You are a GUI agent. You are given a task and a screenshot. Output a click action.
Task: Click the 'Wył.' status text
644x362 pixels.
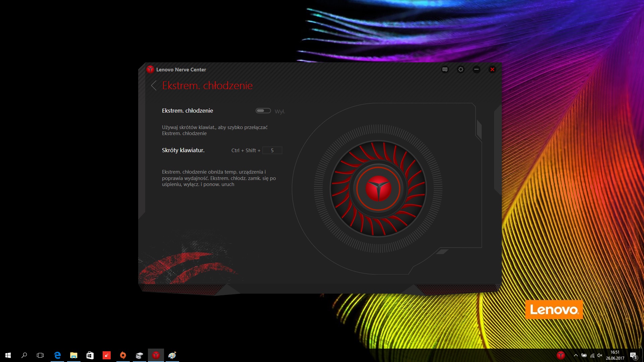coord(280,111)
